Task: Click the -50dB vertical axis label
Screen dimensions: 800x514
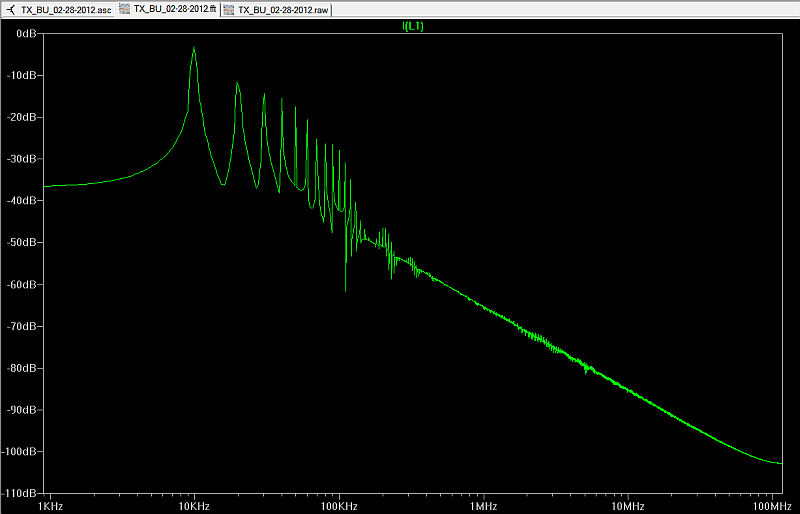Action: coord(22,243)
